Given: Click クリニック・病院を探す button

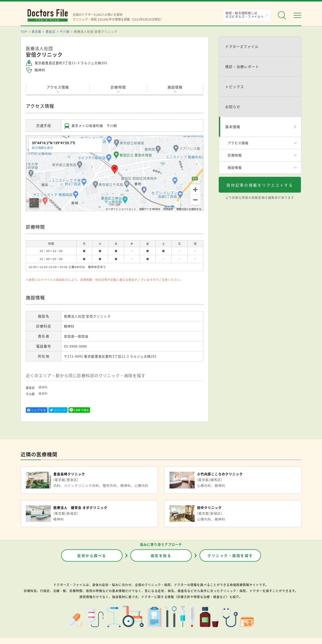Looking at the screenshot, I should click(x=230, y=555).
